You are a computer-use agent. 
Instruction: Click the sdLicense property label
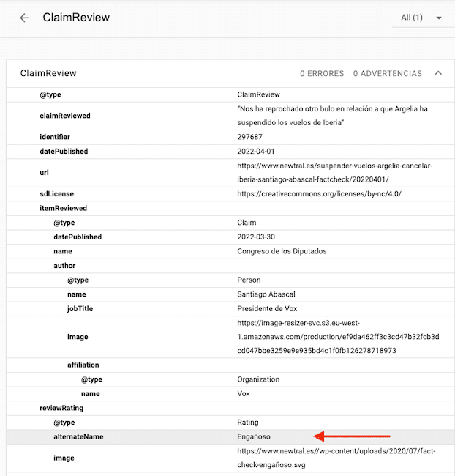pyautogui.click(x=57, y=193)
